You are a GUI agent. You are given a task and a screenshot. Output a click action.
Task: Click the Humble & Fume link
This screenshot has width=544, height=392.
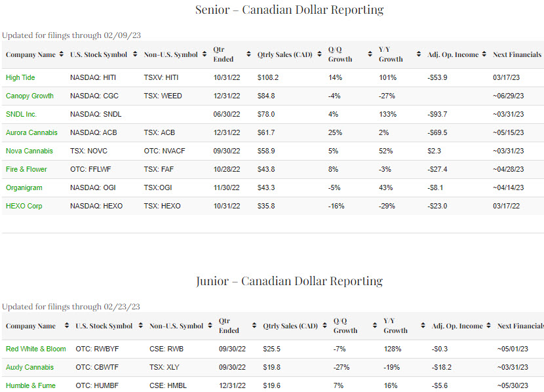31,385
